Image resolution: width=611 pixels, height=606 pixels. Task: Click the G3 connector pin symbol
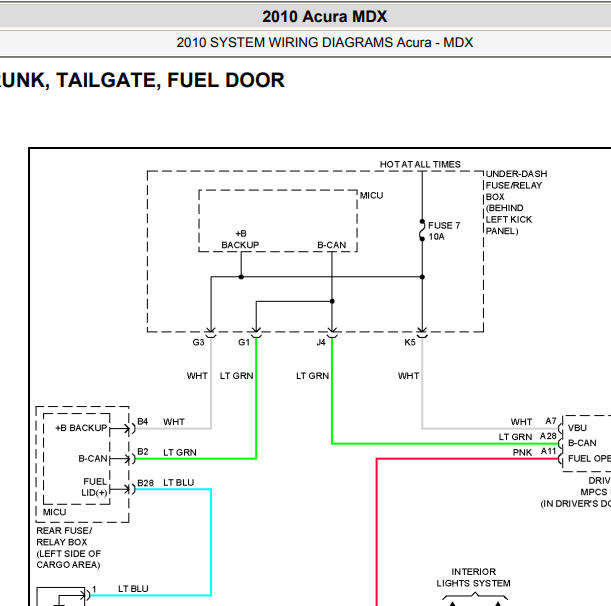(211, 333)
